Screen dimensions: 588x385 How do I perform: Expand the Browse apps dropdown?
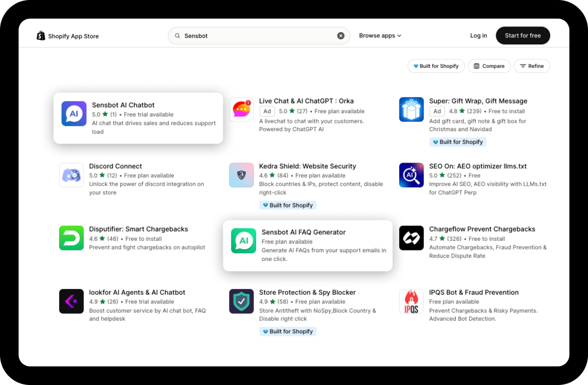pyautogui.click(x=380, y=36)
